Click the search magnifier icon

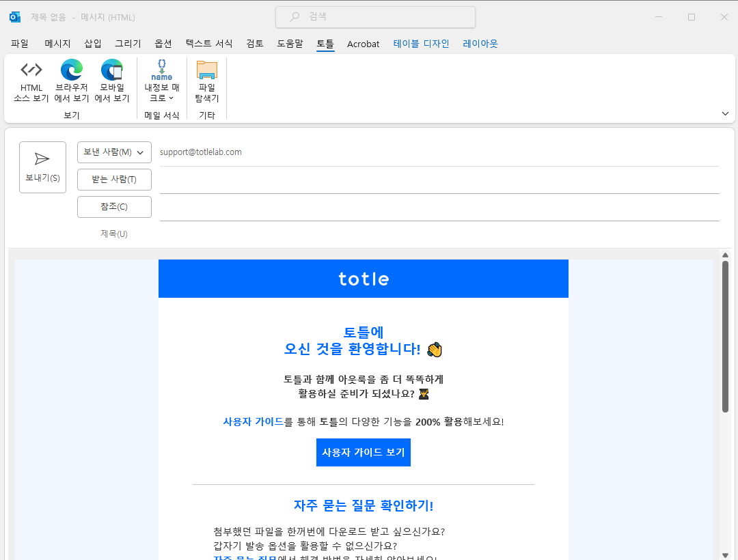(295, 17)
